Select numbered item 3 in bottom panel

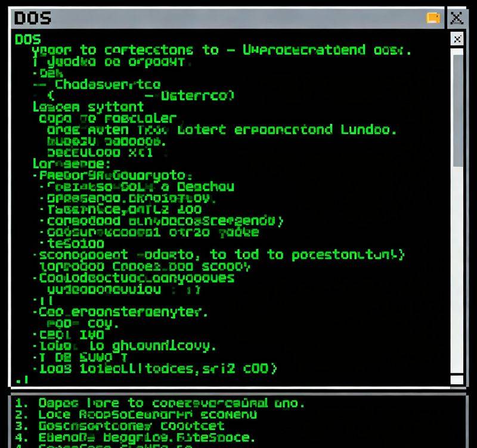(x=120, y=425)
